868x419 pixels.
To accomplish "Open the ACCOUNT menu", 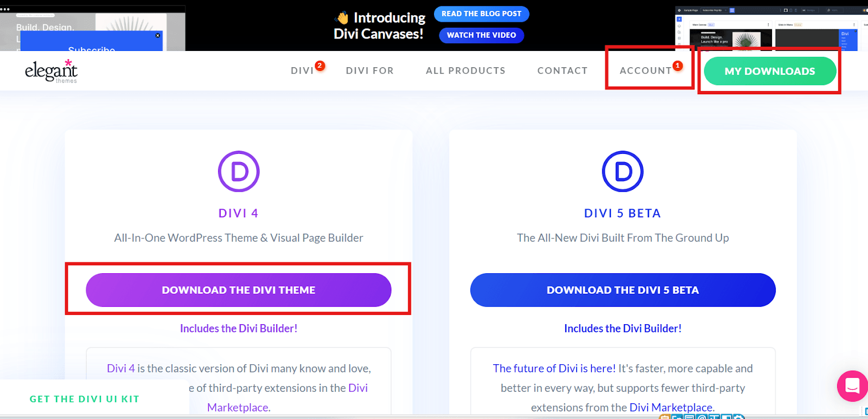I will [646, 71].
